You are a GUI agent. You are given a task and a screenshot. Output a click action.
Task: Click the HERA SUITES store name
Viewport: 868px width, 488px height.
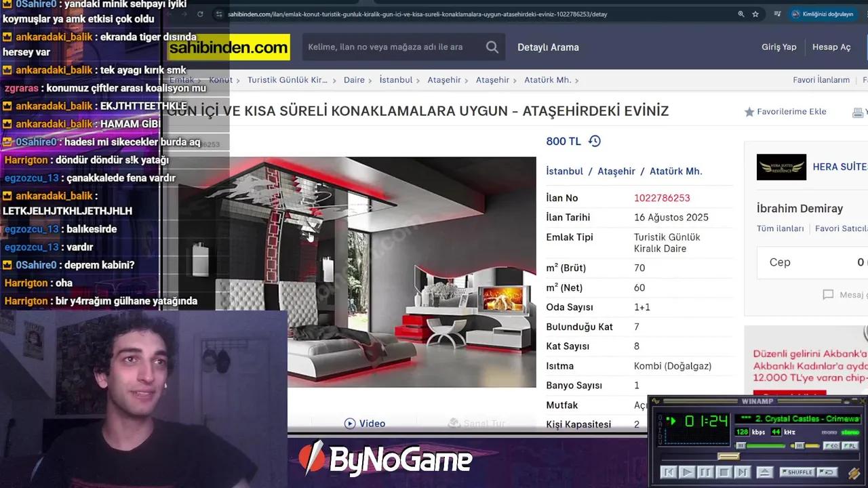840,167
